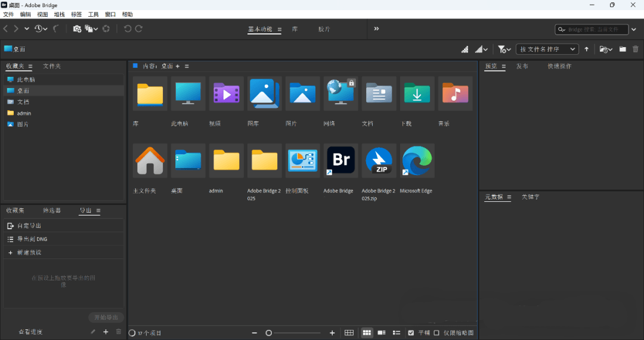644x340 pixels.
Task: Click the edit preset pencil icon
Action: [93, 332]
